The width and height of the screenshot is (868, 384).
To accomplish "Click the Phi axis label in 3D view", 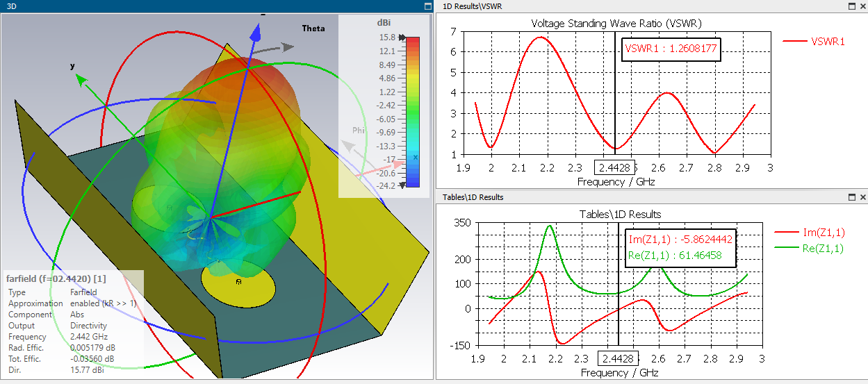I will 359,130.
